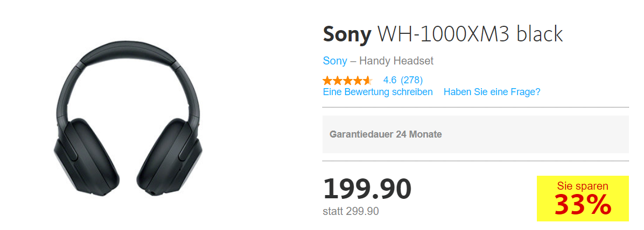Click the third orange rating star

pyautogui.click(x=347, y=81)
